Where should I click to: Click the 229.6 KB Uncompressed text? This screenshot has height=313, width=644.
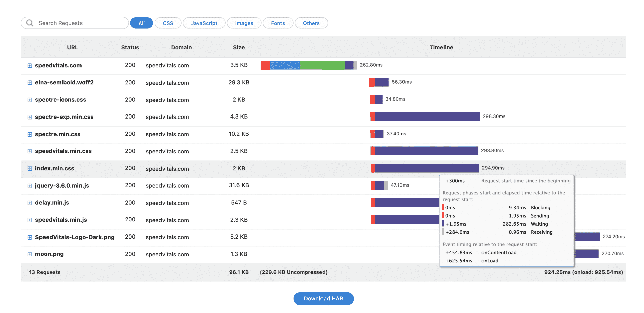(294, 272)
